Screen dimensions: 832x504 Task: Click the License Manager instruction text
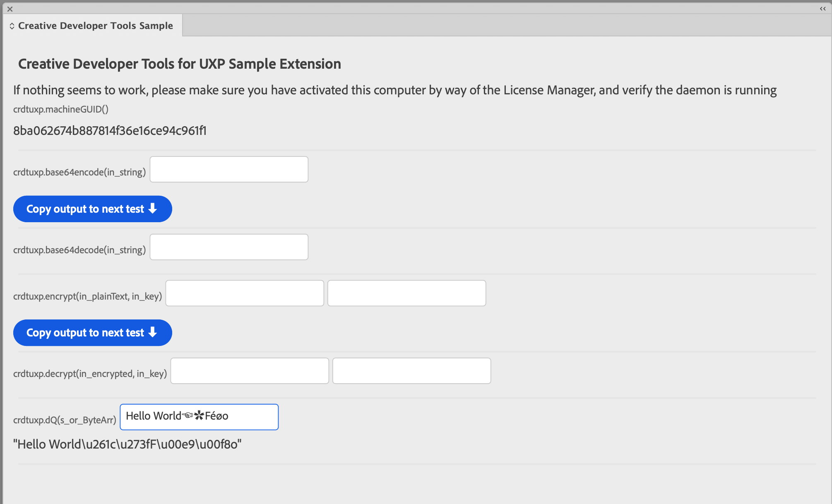395,90
